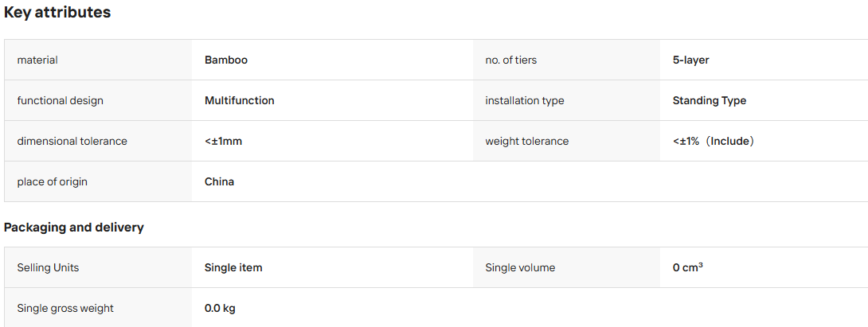Click the Single item value
Image resolution: width=868 pixels, height=327 pixels.
(233, 268)
